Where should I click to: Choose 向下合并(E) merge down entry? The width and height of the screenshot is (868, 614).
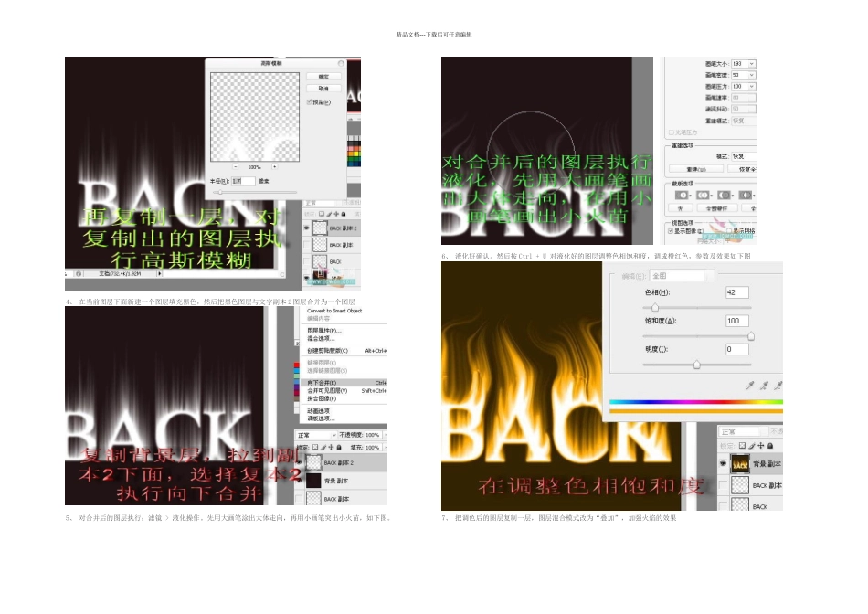coord(344,383)
